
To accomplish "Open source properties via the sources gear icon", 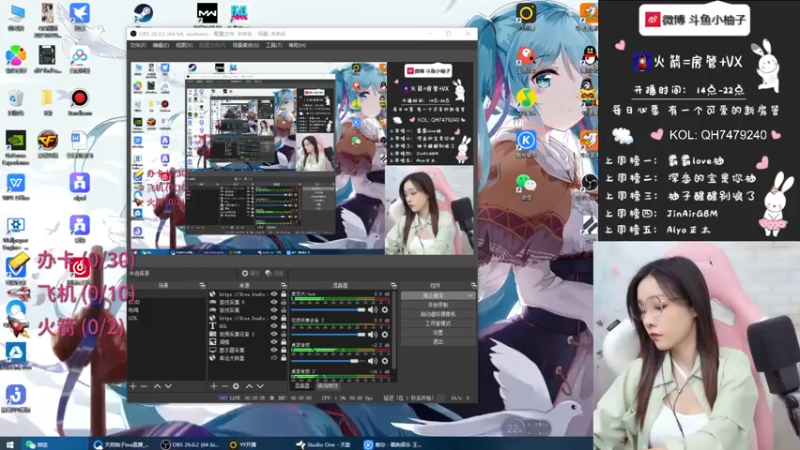I will click(236, 386).
